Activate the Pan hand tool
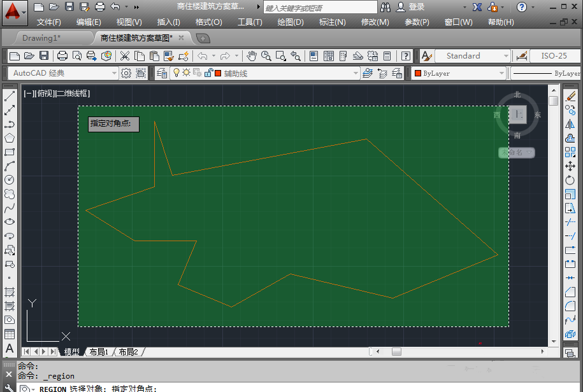The width and height of the screenshot is (583, 392). 252,56
